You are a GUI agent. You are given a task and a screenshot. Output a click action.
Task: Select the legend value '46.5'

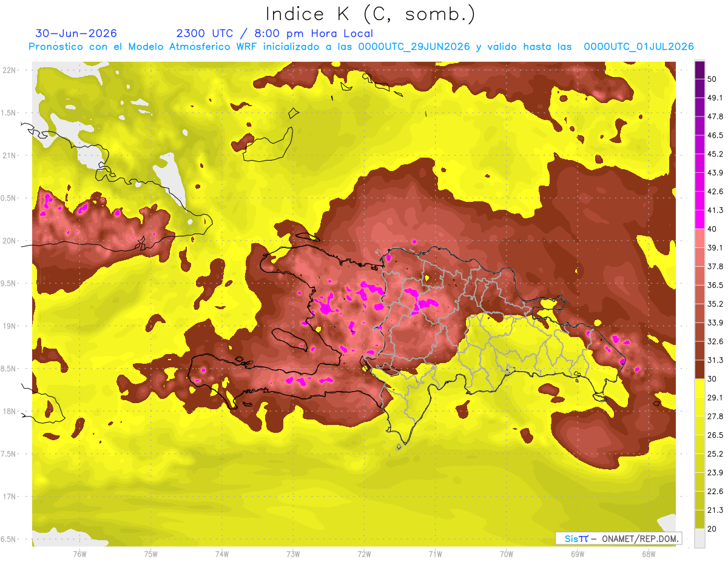pos(716,135)
